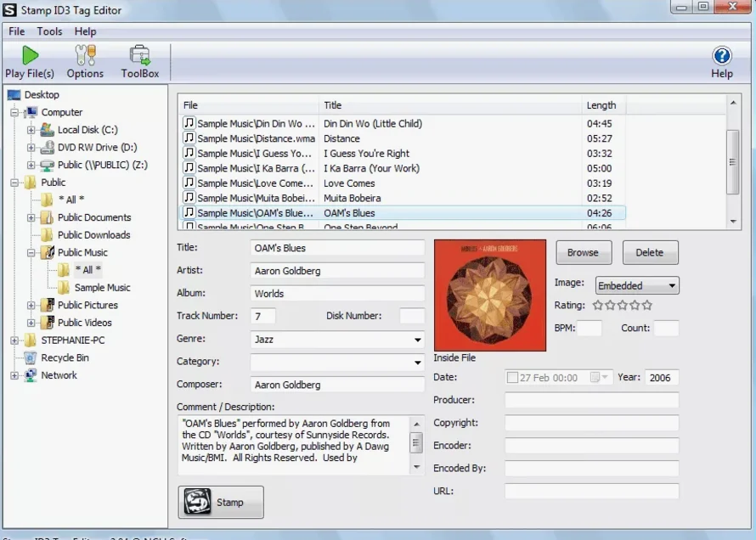Set rating to four stars

click(635, 305)
